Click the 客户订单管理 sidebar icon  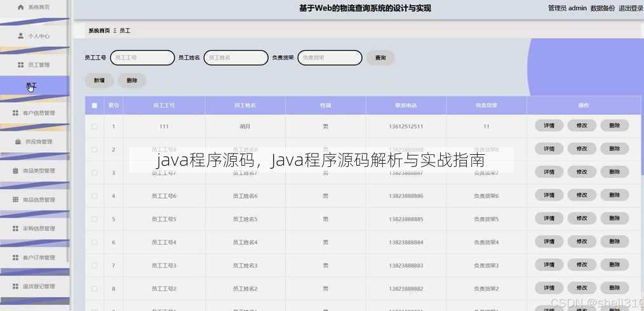click(x=16, y=257)
